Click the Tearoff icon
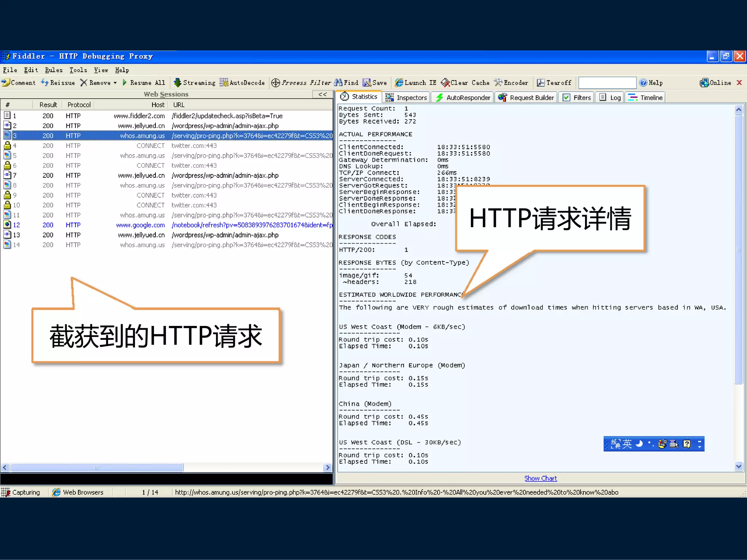This screenshot has height=560, width=747. coord(541,83)
